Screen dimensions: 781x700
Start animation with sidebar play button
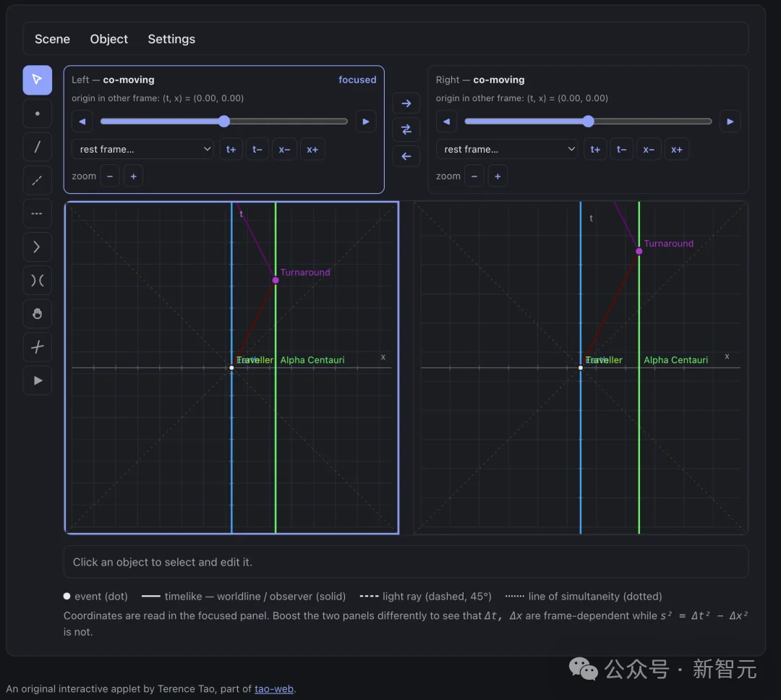(38, 380)
